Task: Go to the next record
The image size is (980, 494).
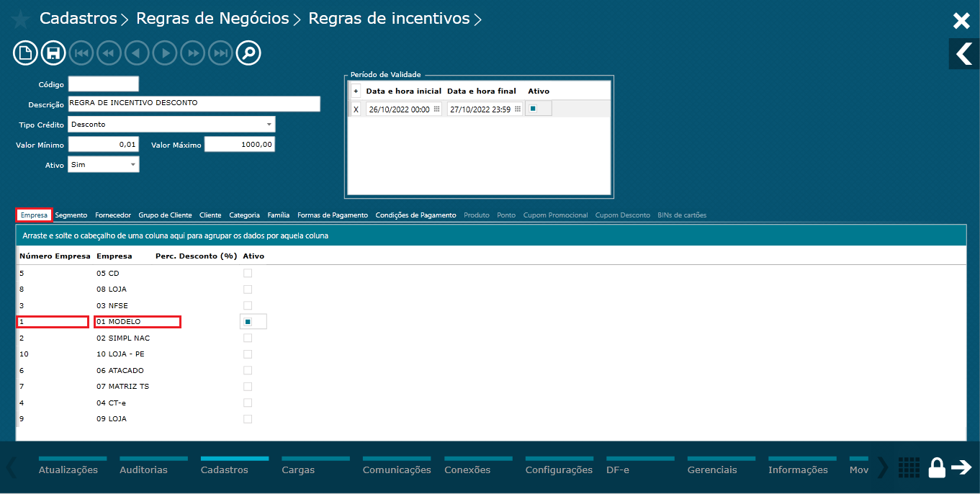Action: coord(165,53)
